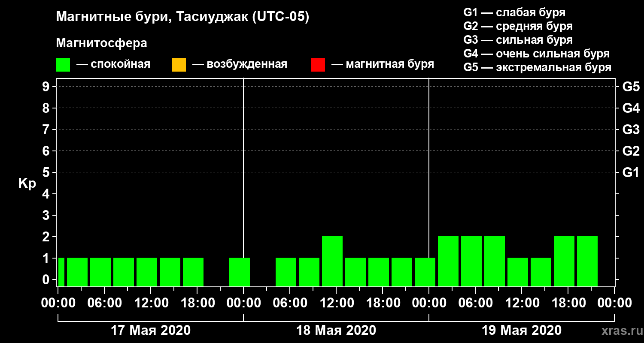644x343 pixels.
Task: Click the red 'магнитная буря' legend swatch
Action: tap(318, 65)
